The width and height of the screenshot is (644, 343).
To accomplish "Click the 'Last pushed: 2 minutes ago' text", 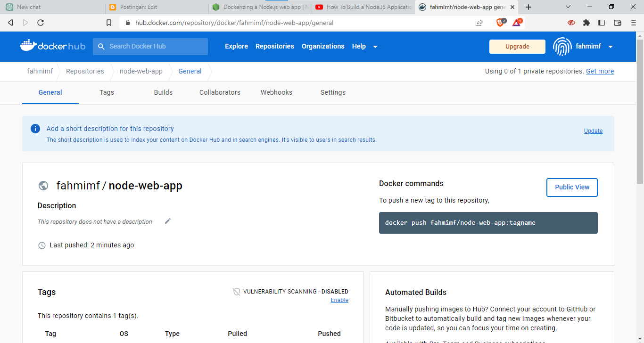I will tap(92, 245).
